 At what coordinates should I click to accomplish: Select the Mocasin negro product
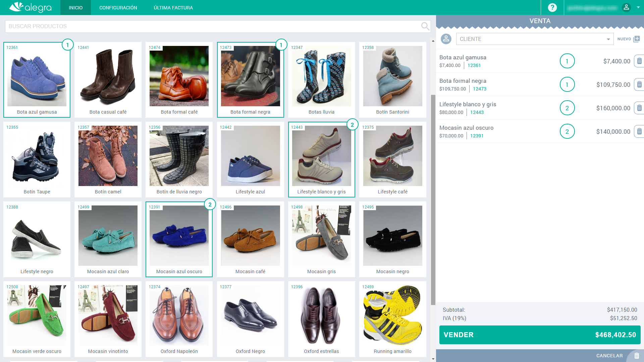pyautogui.click(x=392, y=239)
